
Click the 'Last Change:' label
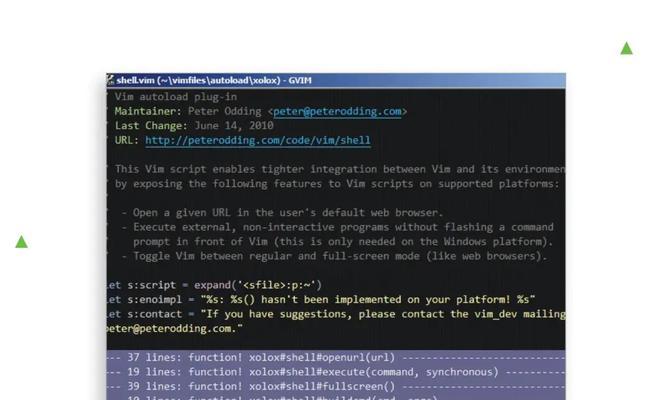click(x=151, y=126)
